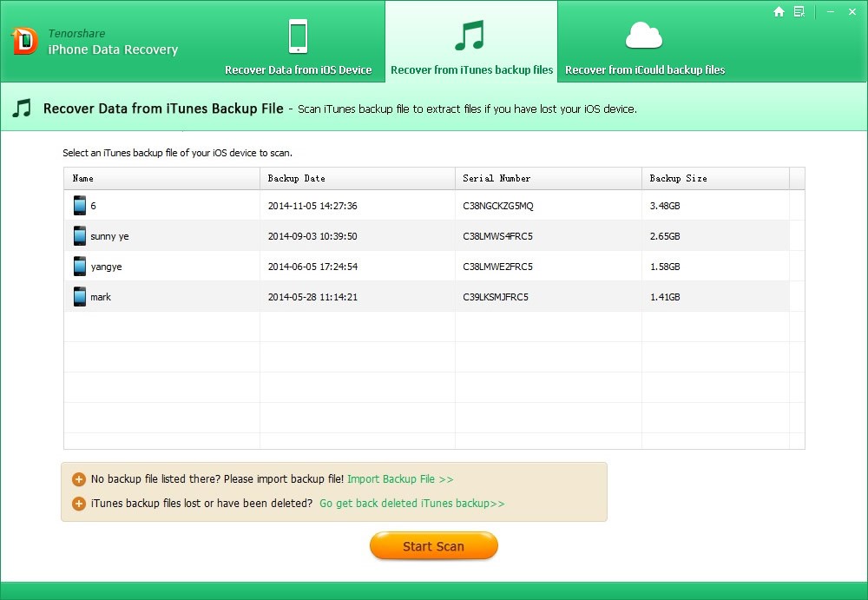Image resolution: width=868 pixels, height=600 pixels.
Task: Open the feedback list icon near home
Action: [799, 11]
